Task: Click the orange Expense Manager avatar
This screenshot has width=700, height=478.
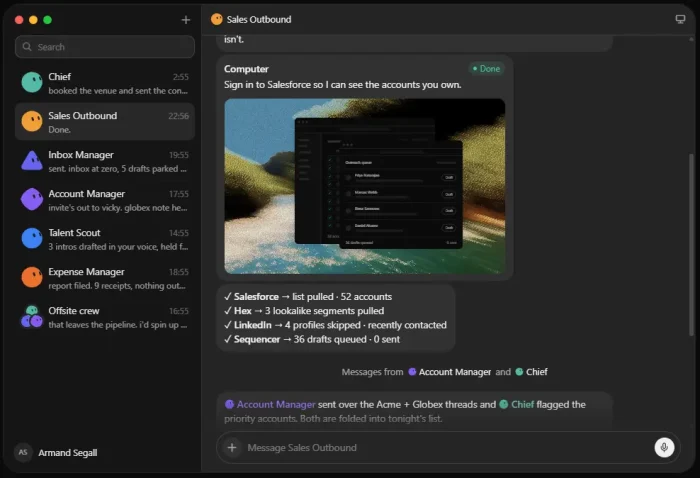Action: [x=32, y=277]
